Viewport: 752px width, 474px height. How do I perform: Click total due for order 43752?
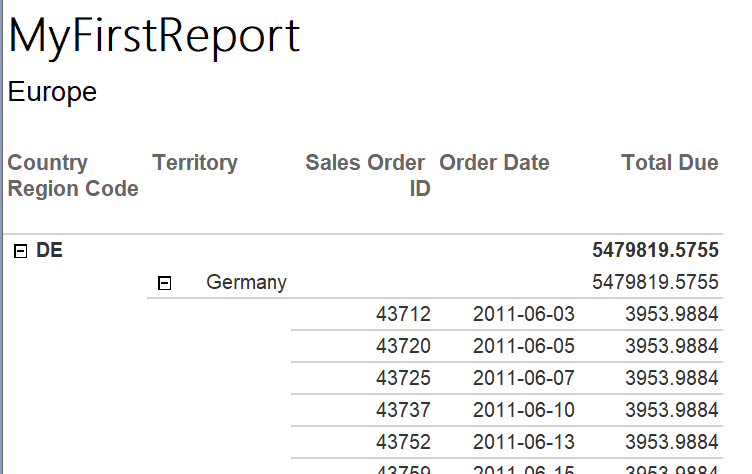click(671, 442)
